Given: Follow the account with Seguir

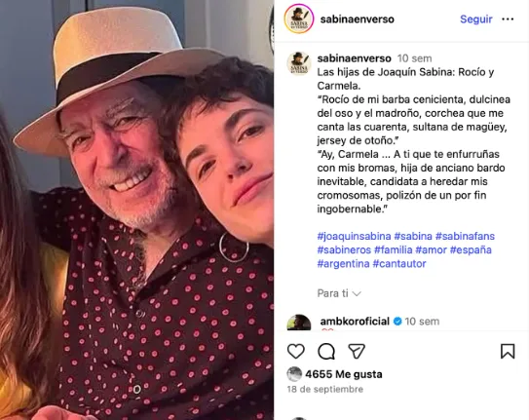Looking at the screenshot, I should pyautogui.click(x=476, y=19).
